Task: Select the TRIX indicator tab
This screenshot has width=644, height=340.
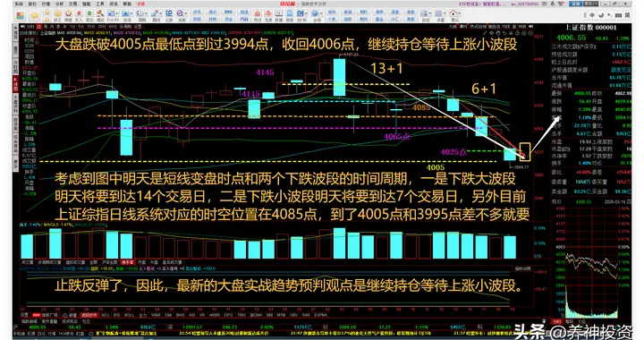Action: point(241,315)
